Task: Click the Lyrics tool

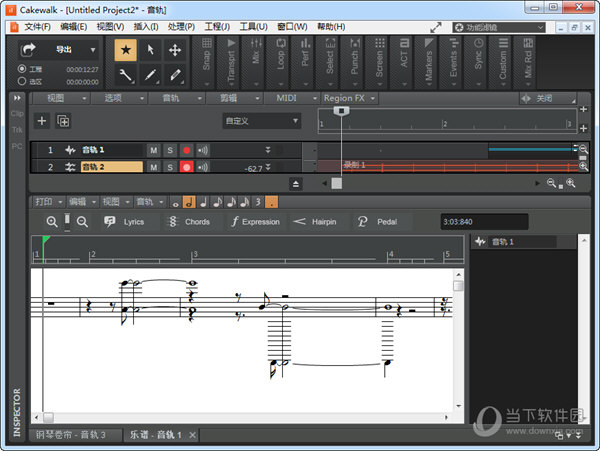Action: click(124, 222)
